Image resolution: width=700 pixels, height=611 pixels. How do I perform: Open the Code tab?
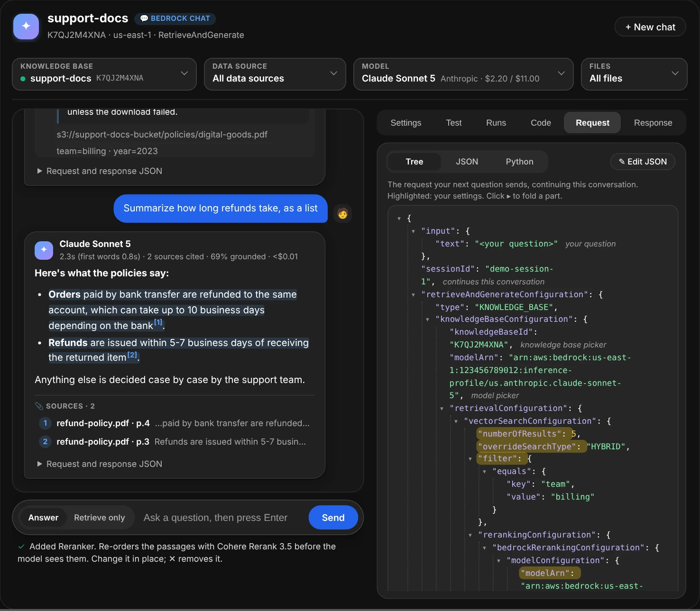541,123
